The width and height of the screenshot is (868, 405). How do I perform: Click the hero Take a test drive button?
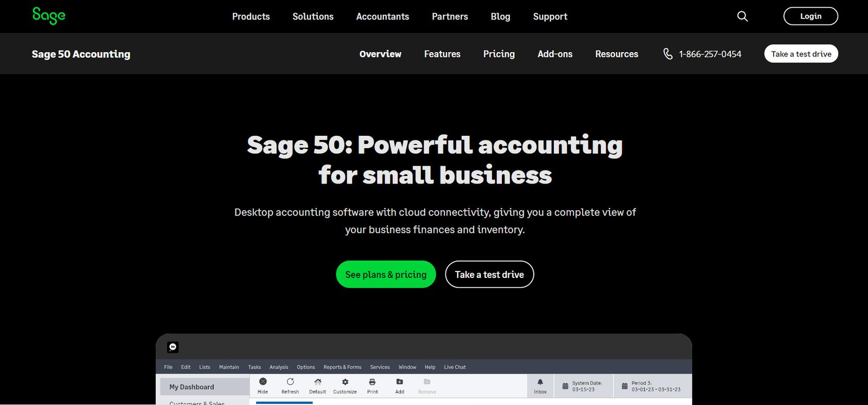pyautogui.click(x=489, y=274)
